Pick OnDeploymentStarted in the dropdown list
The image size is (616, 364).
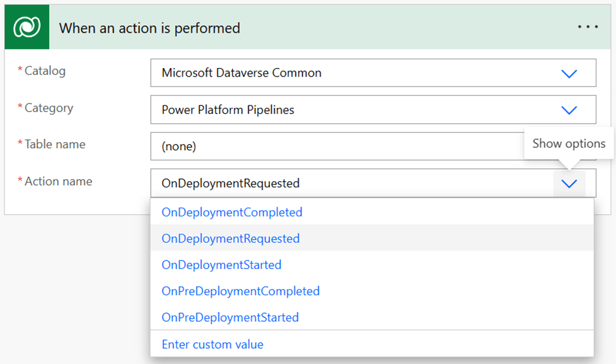tap(221, 265)
